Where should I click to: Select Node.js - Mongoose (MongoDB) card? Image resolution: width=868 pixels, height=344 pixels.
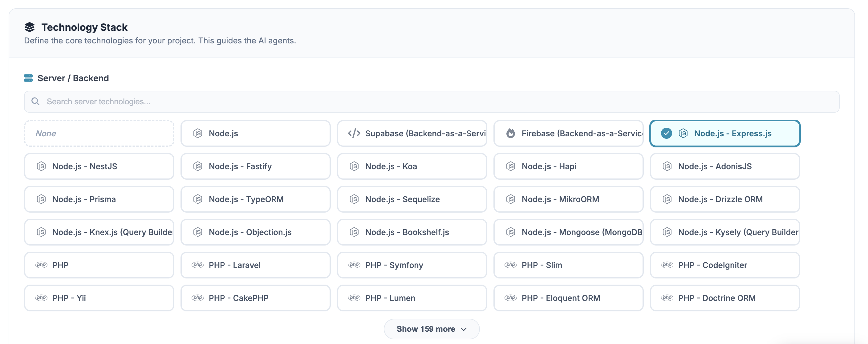[568, 232]
